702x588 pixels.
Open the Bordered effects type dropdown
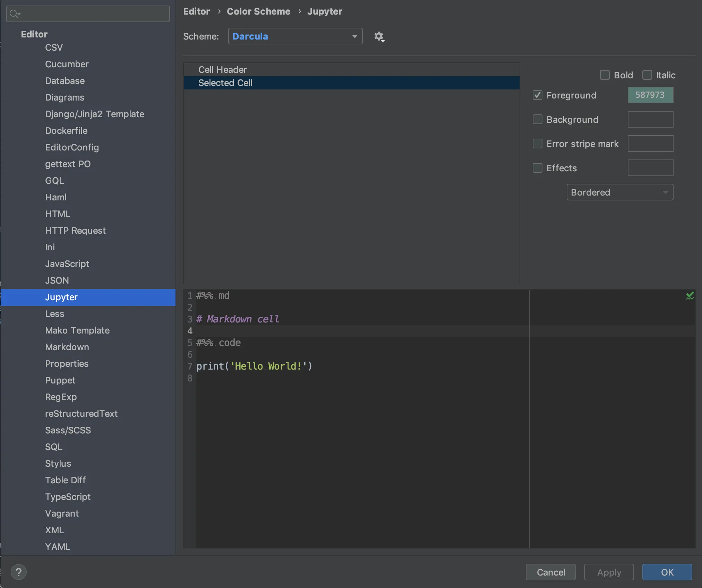tap(619, 192)
